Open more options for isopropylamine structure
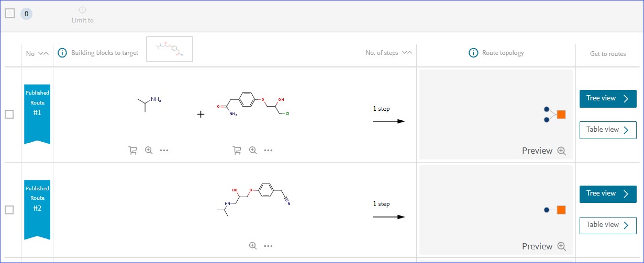Screen dimensions: 644x263 [x=164, y=151]
